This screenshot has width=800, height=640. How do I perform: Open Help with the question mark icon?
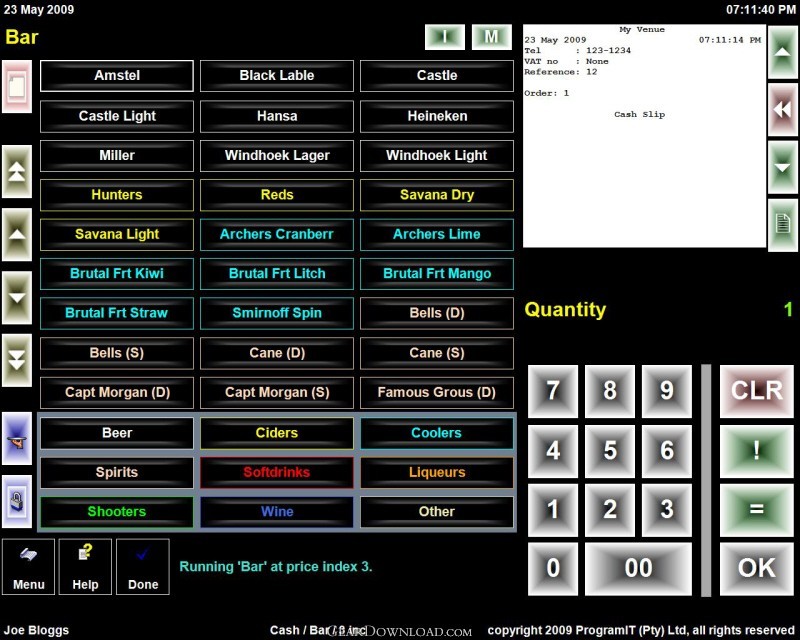(x=85, y=567)
